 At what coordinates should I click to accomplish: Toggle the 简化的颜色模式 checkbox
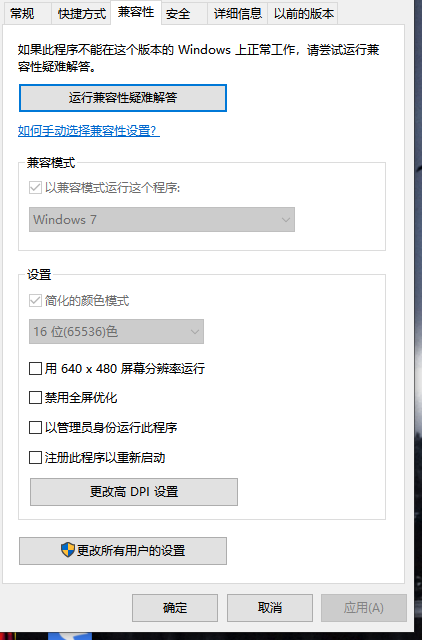pos(35,301)
